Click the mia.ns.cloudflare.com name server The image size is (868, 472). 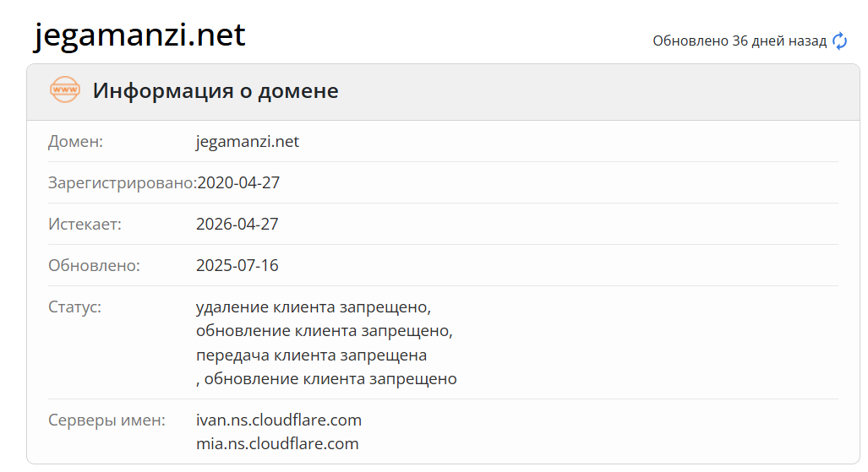[x=277, y=443]
